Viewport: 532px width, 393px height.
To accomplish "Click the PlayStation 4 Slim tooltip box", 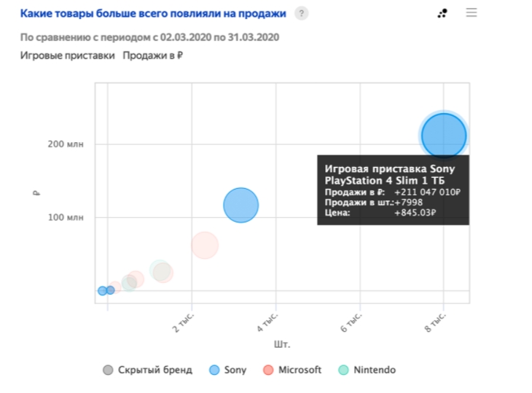I will click(393, 190).
